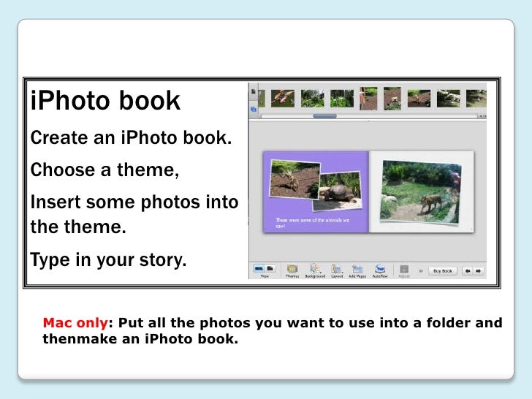Viewport: 532px width, 399px height.
Task: Select the blue photos view icon left of thumbnails
Action: point(253,110)
